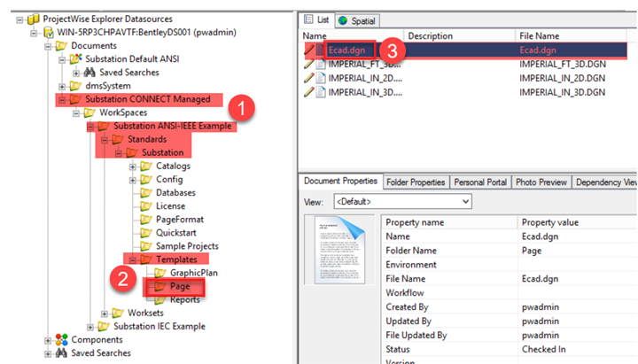Click the Components colored cubes icon
This screenshot has width=638, height=364.
[61, 339]
